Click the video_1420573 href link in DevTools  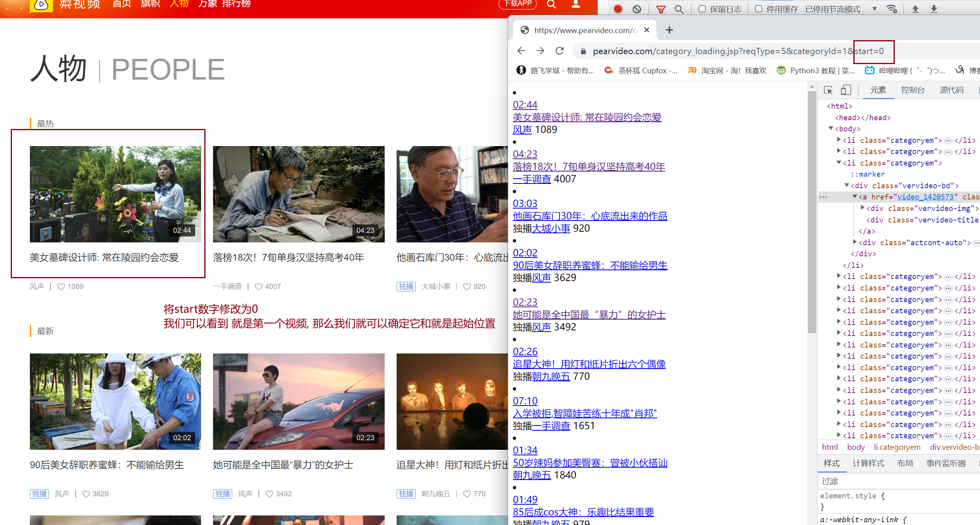(x=925, y=197)
